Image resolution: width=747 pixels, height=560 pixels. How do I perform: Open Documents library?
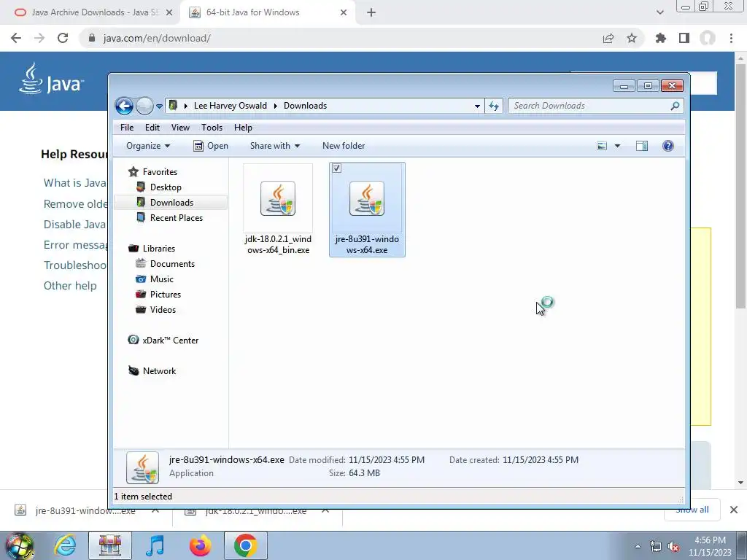(x=172, y=264)
